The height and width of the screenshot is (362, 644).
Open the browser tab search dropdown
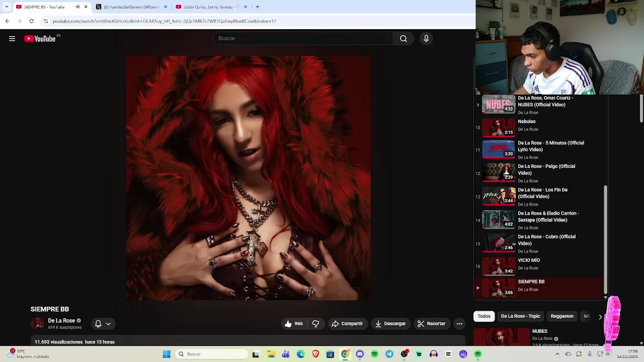click(x=7, y=7)
